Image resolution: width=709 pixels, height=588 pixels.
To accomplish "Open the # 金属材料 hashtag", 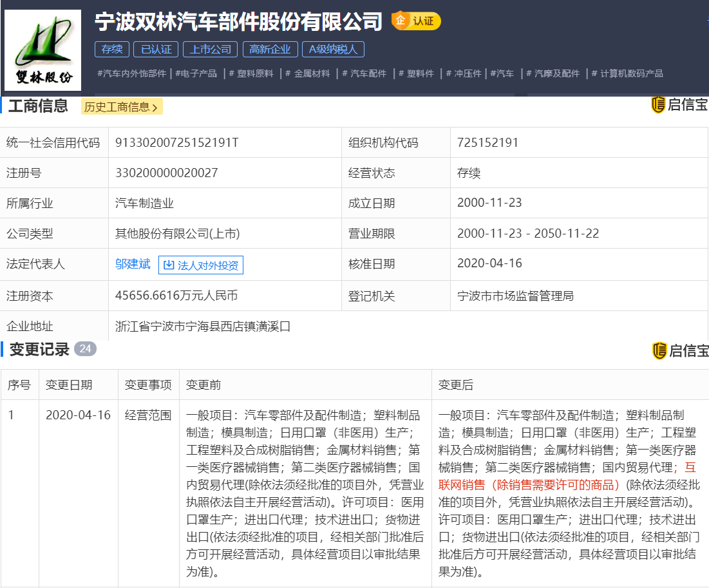I will pos(307,73).
